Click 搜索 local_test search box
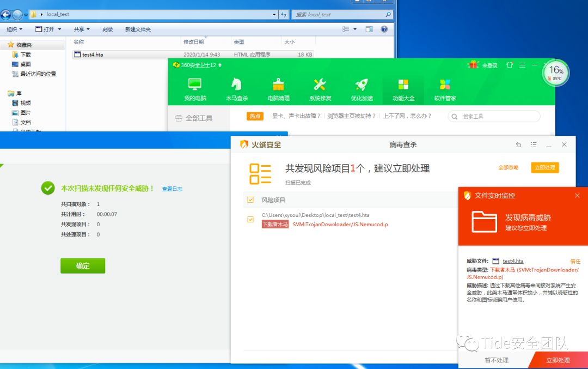588x369 pixels. 342,15
